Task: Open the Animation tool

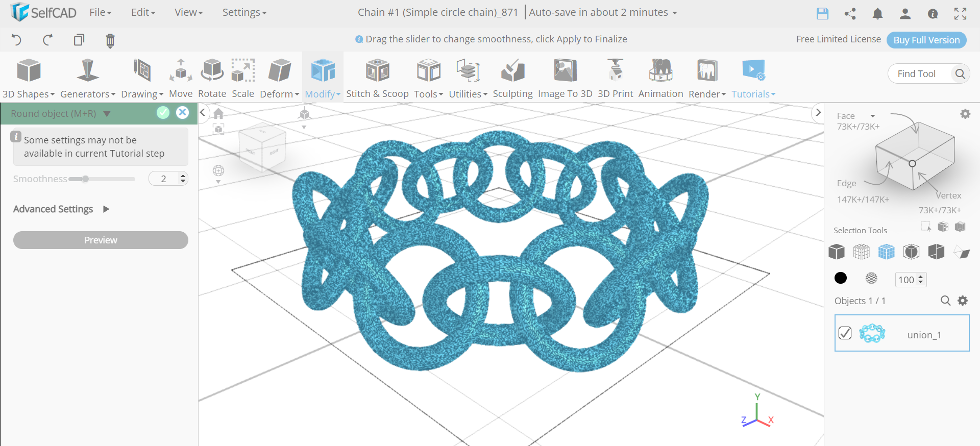Action: pyautogui.click(x=661, y=79)
